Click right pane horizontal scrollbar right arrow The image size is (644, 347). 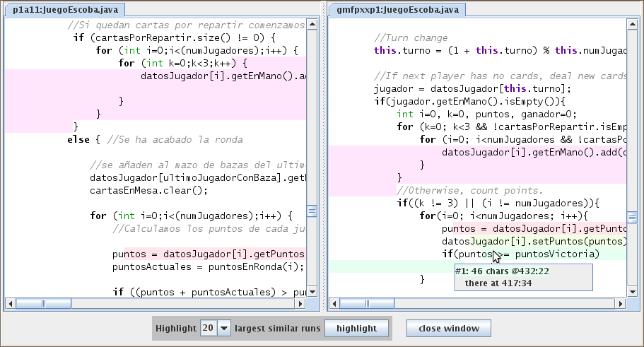point(621,303)
